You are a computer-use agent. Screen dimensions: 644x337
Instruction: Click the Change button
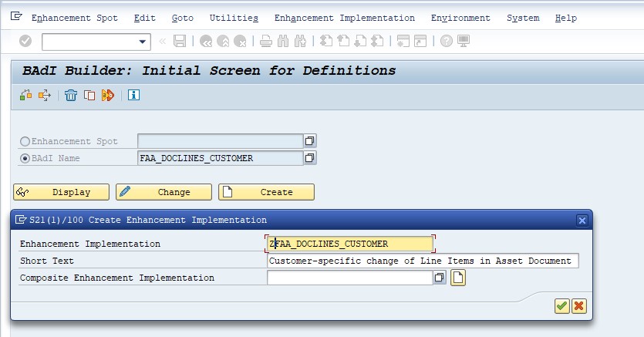164,192
